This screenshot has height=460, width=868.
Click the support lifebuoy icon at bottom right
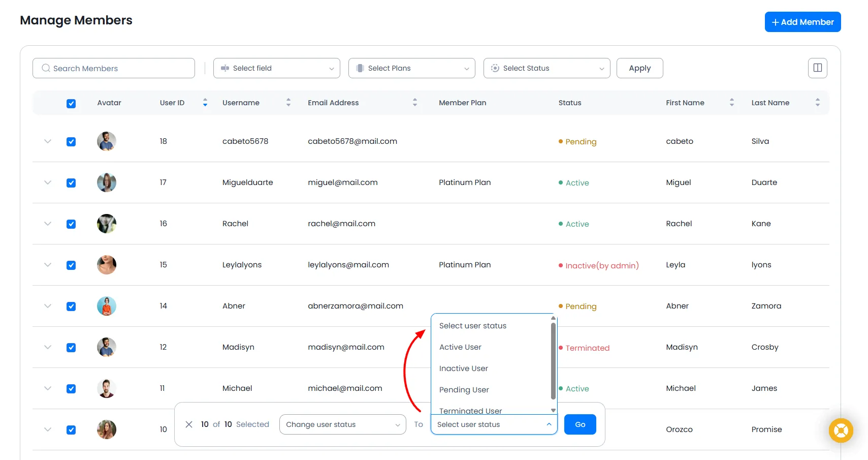pyautogui.click(x=841, y=430)
